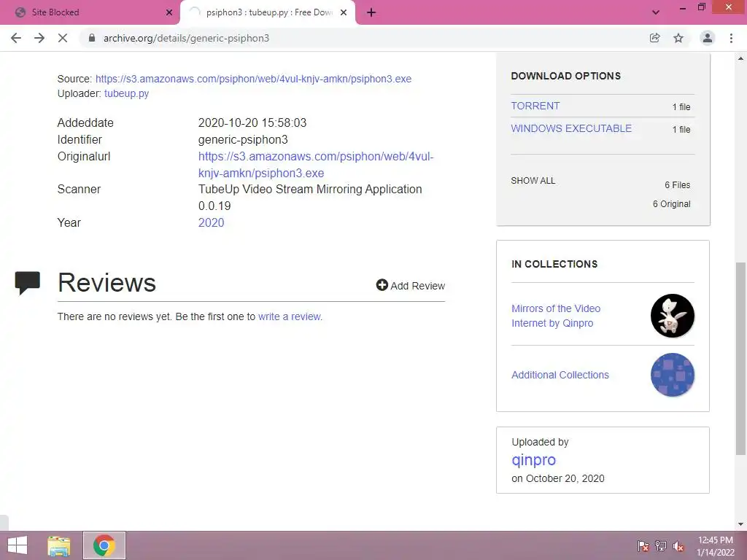Close the Site Blocked tab
This screenshot has width=747, height=560.
pyautogui.click(x=169, y=13)
